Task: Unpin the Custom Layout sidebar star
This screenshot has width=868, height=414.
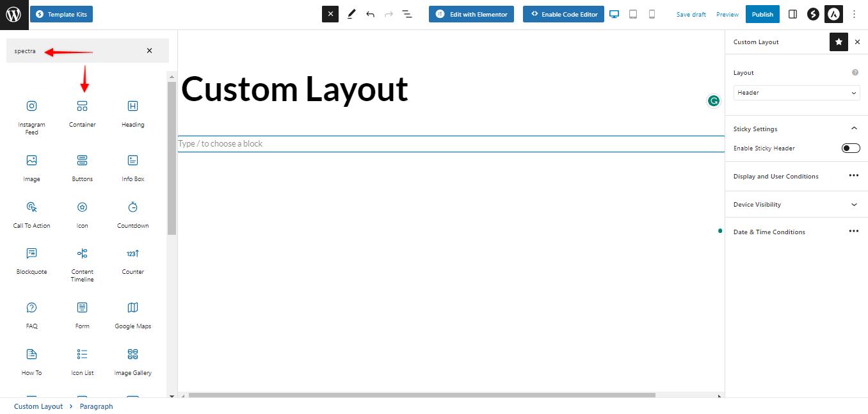Action: pos(839,42)
